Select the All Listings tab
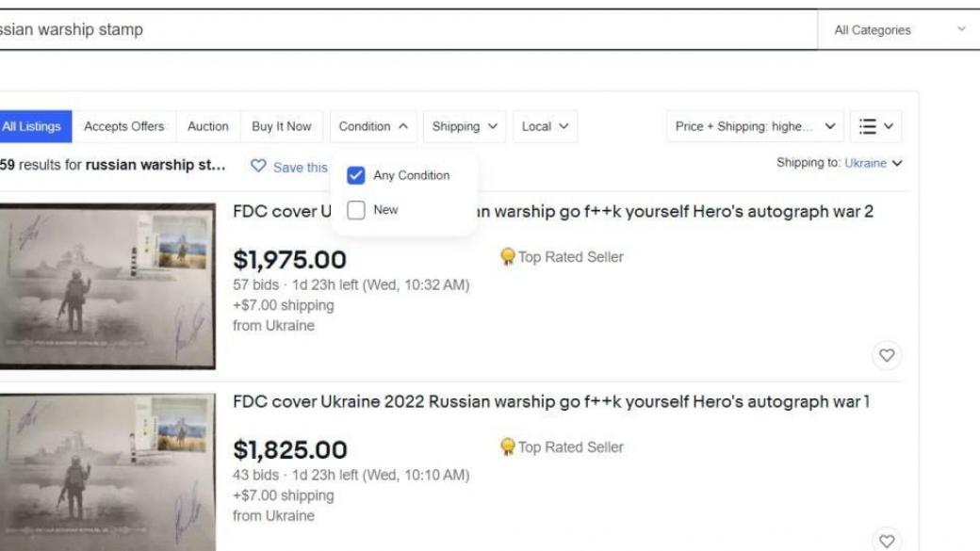Screen dimensions: 980x551 coord(31,126)
